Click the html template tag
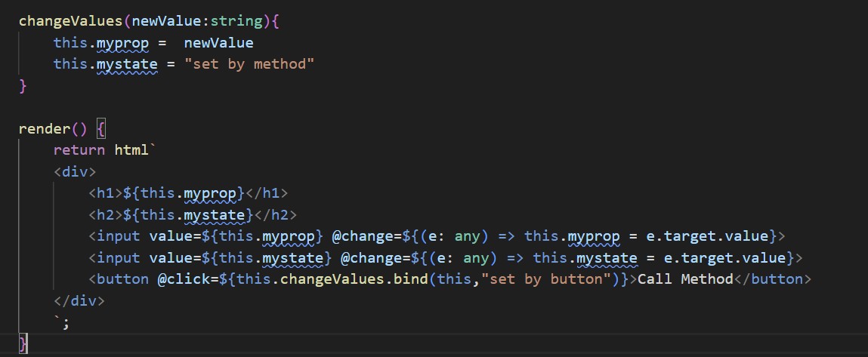 [x=131, y=150]
